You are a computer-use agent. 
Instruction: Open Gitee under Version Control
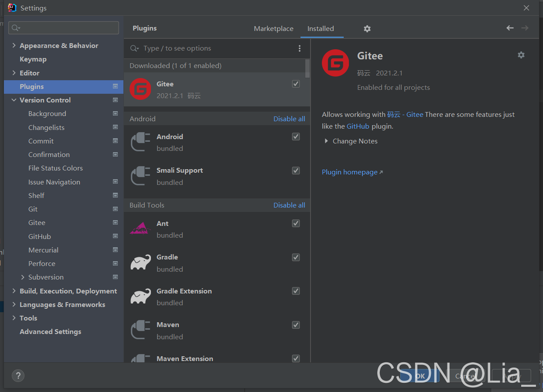[x=37, y=222]
